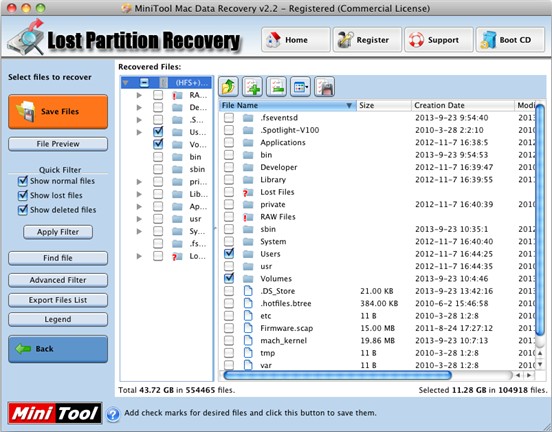The image size is (552, 432).
Task: Click the .hotfiles.btree file icon
Action: click(x=248, y=303)
